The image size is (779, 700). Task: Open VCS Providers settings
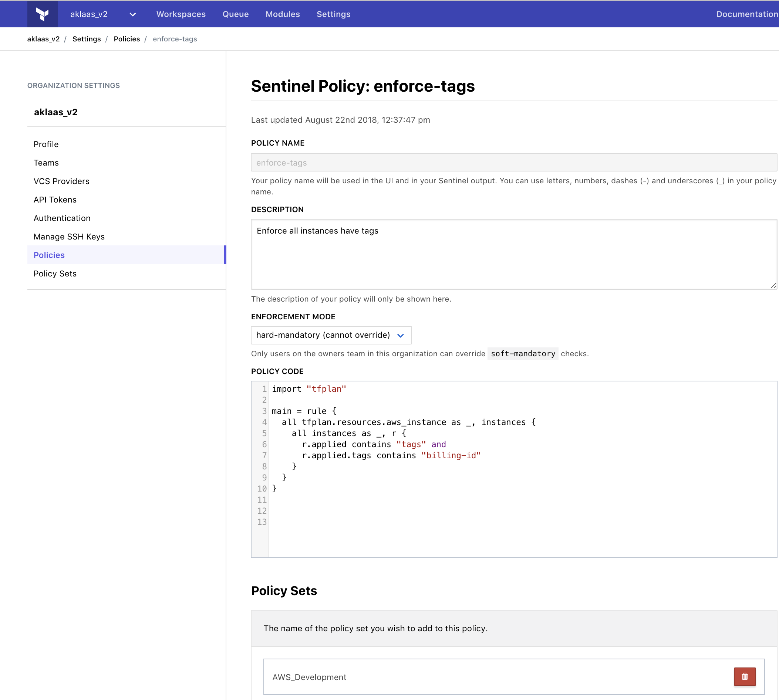tap(61, 181)
